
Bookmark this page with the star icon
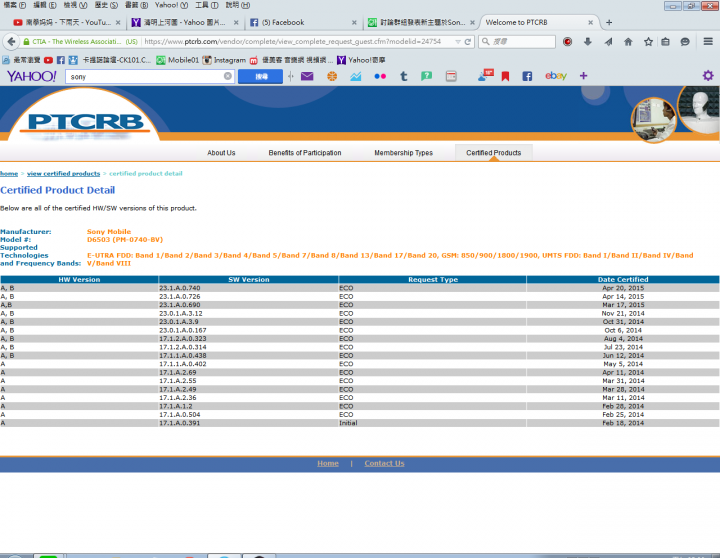[x=648, y=42]
